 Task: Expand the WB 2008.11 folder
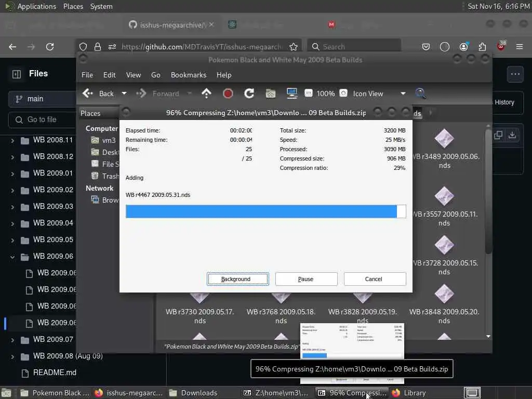(x=12, y=140)
